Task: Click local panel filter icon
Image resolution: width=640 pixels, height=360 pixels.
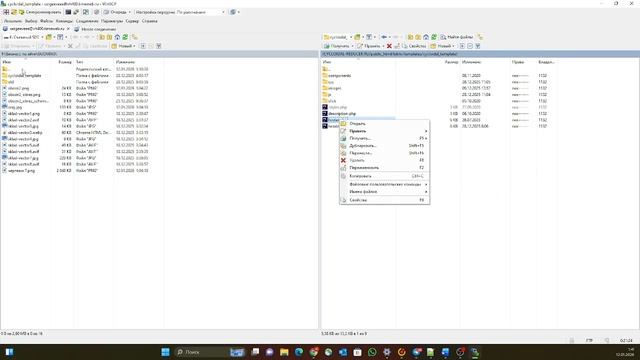Action: point(60,37)
